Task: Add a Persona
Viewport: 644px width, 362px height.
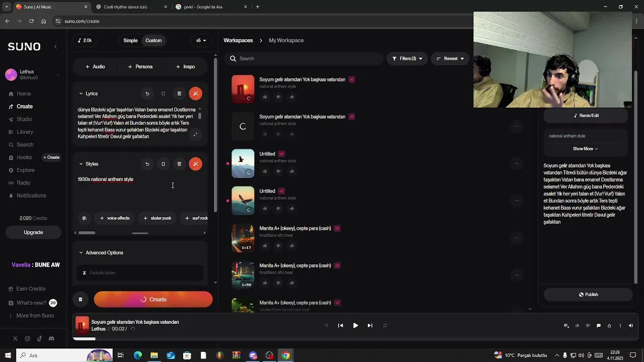Action: click(x=140, y=67)
